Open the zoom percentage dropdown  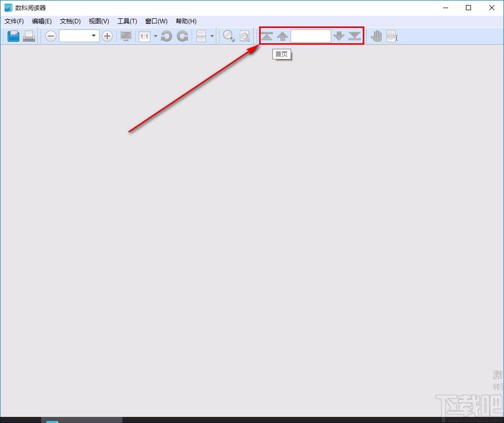tap(93, 36)
